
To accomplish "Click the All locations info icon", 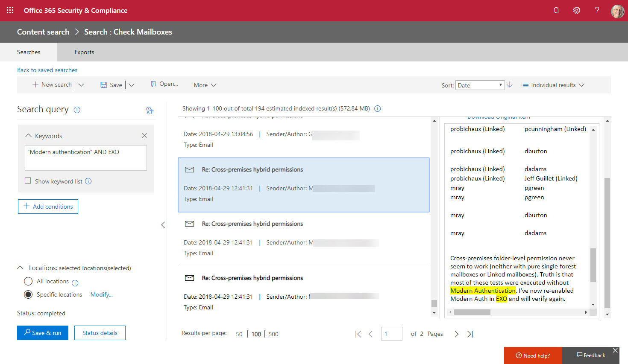I will pyautogui.click(x=75, y=283).
